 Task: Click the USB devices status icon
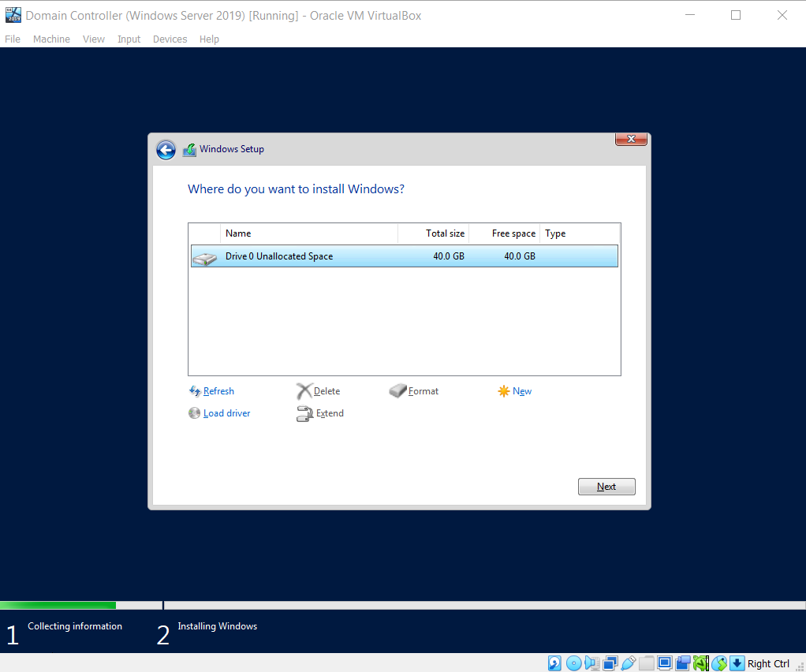click(628, 663)
